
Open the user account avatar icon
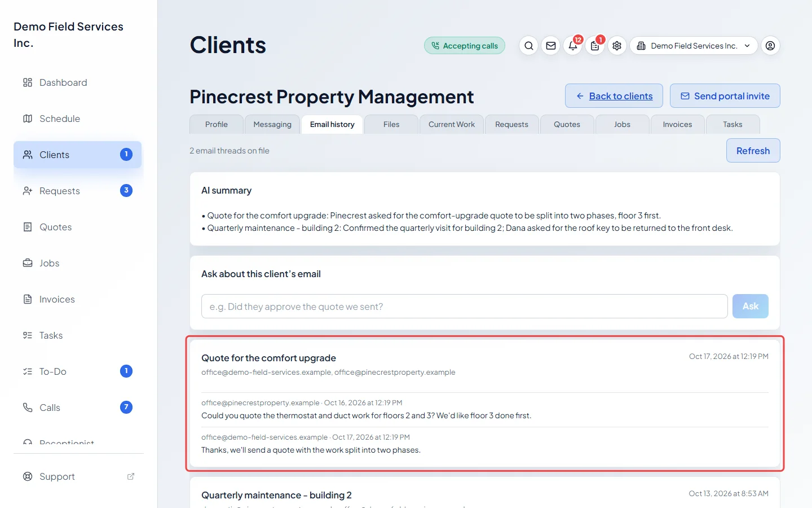770,46
